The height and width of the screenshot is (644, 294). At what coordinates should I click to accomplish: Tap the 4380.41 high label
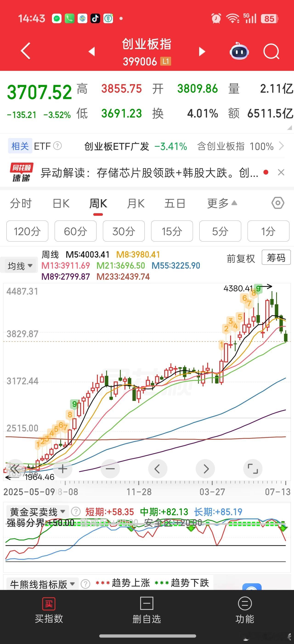[x=239, y=288]
